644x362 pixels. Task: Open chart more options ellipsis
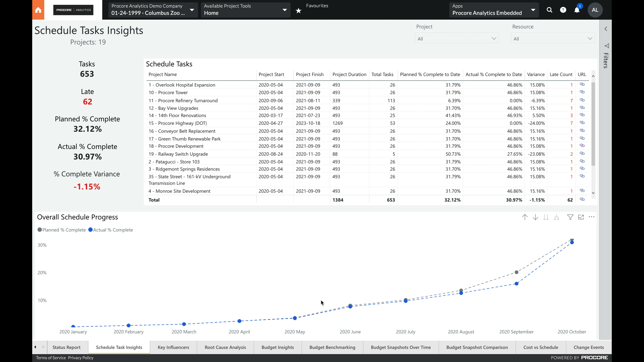[x=592, y=217]
